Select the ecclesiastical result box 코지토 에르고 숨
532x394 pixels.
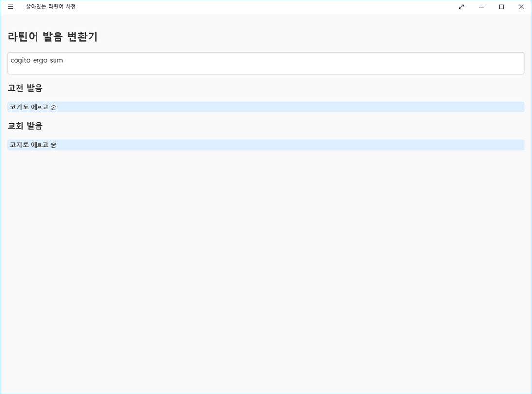(x=266, y=145)
